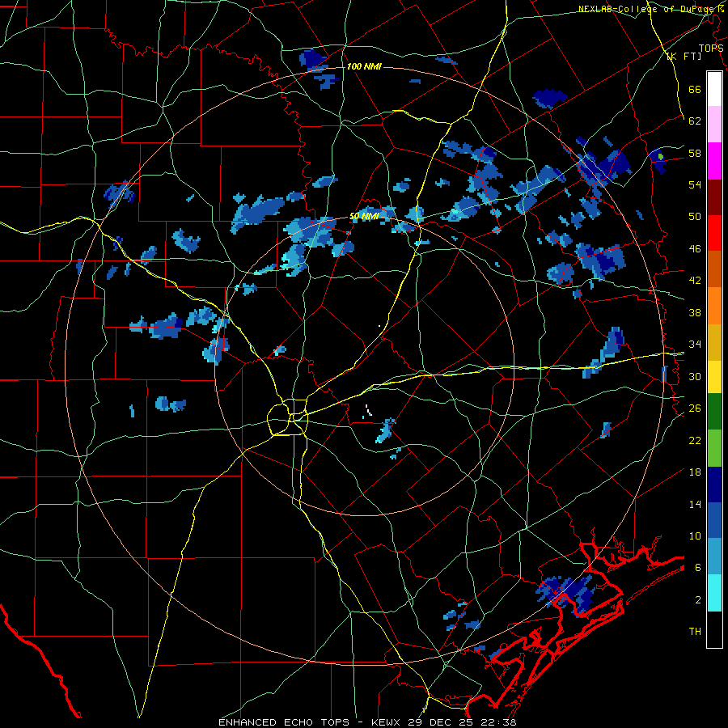728x728 pixels.
Task: Select the 42 scale value
Action: click(x=695, y=281)
